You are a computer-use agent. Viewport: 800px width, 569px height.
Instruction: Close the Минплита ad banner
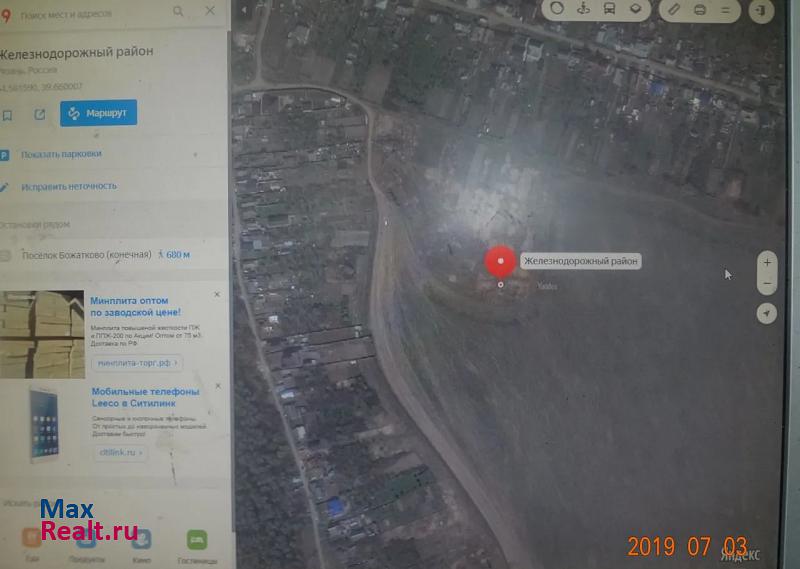pos(216,294)
